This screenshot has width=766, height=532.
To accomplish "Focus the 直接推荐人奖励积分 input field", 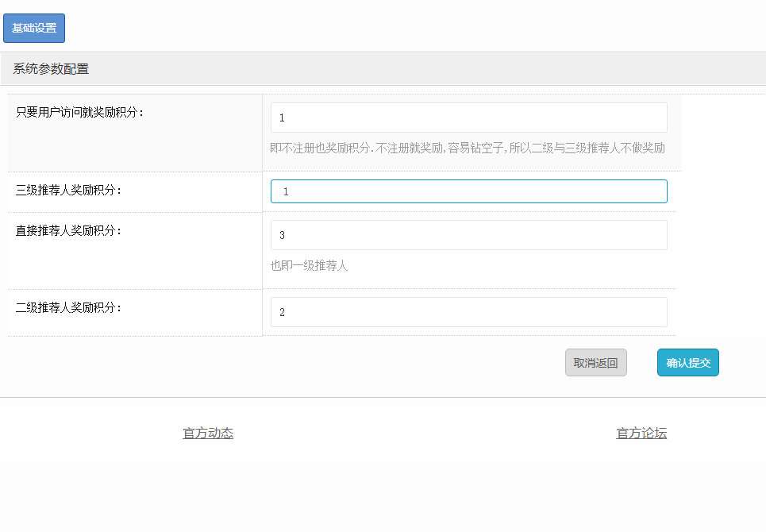I will 468,235.
